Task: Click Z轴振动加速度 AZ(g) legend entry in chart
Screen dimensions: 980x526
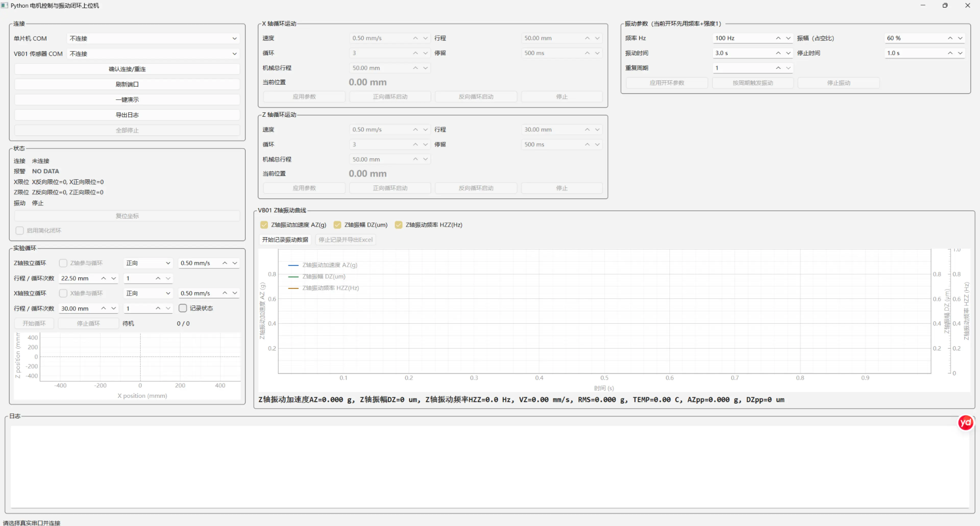Action: [323, 265]
